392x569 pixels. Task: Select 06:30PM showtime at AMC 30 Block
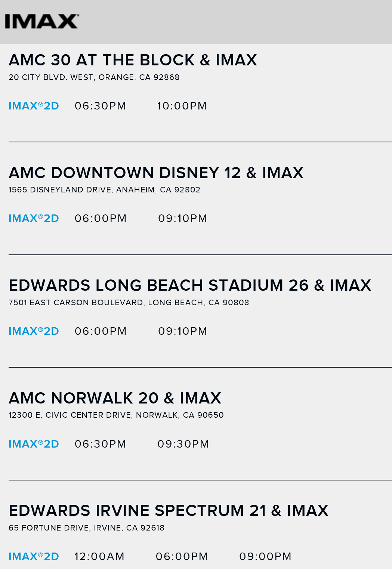point(101,106)
